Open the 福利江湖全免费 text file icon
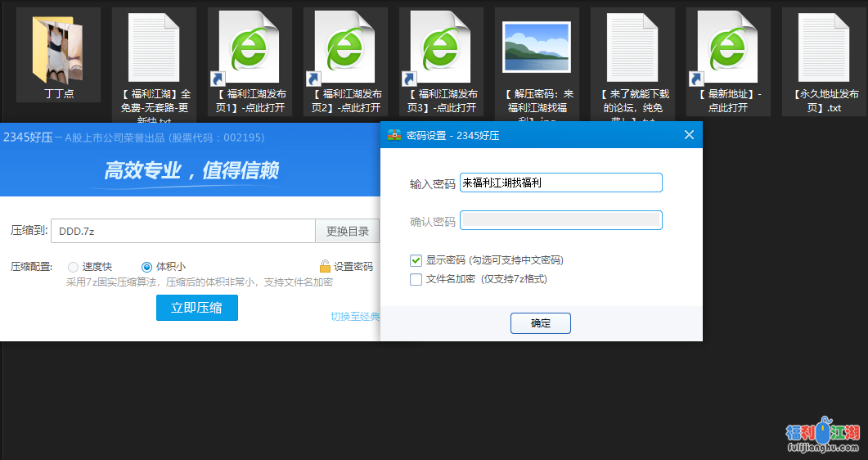 [x=154, y=47]
